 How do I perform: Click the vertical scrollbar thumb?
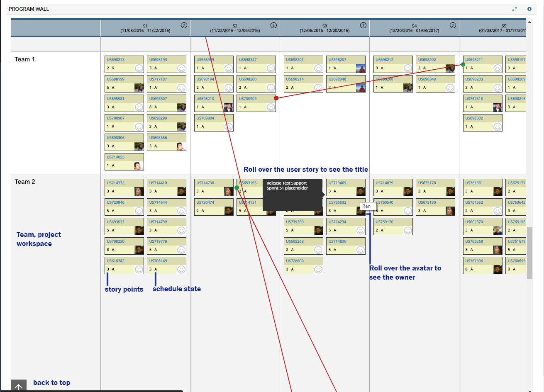tap(529, 253)
